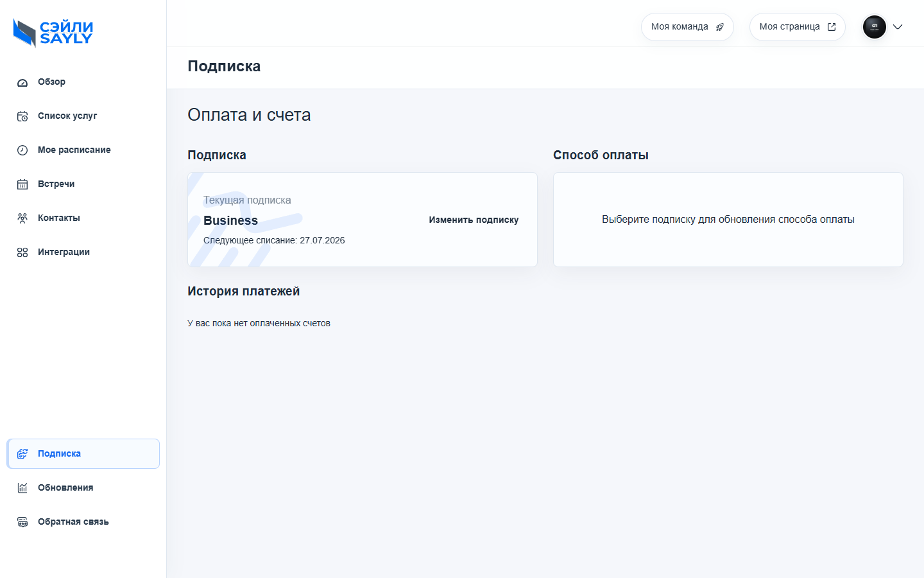Select Интеграции in the sidebar
Image resolution: width=924 pixels, height=578 pixels.
[x=83, y=252]
